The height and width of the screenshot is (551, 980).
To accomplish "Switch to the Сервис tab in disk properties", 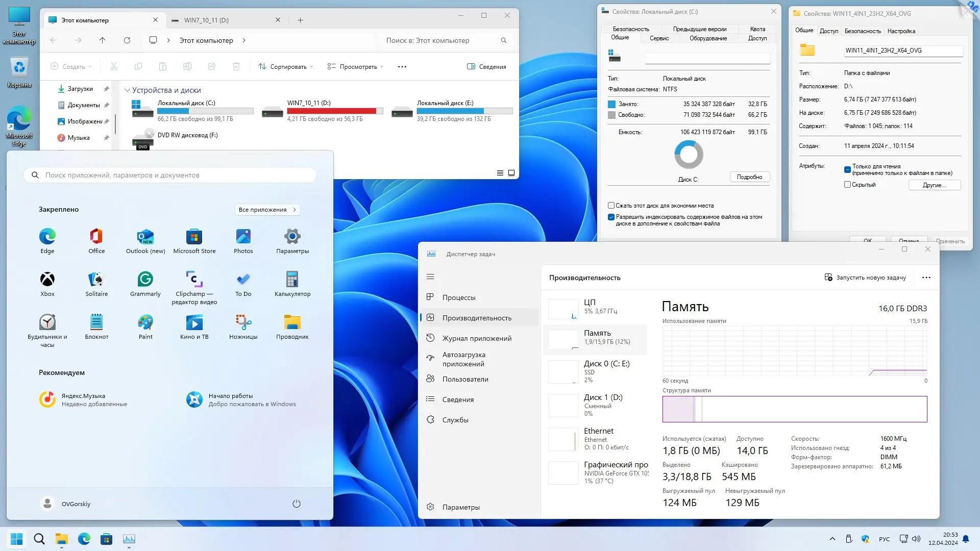I will click(x=659, y=38).
